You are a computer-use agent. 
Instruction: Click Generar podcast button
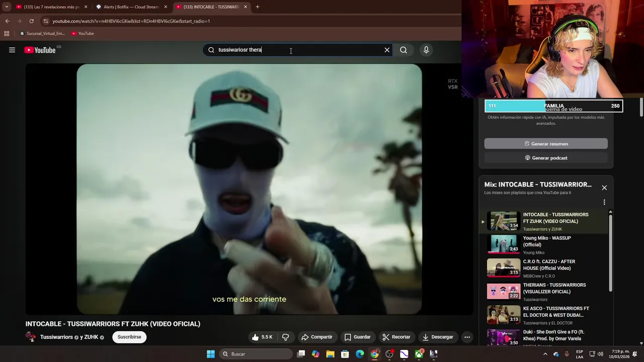pos(546,158)
